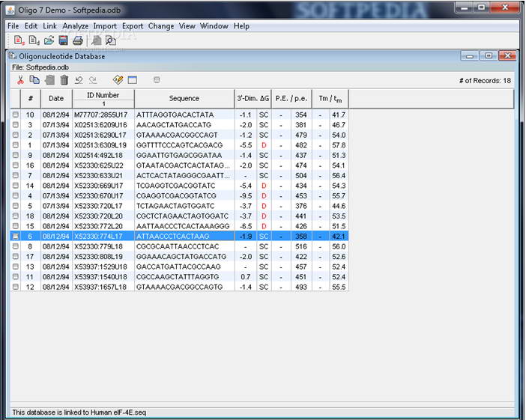Click the Tm / tm column header
The width and height of the screenshot is (526, 420).
pos(330,99)
